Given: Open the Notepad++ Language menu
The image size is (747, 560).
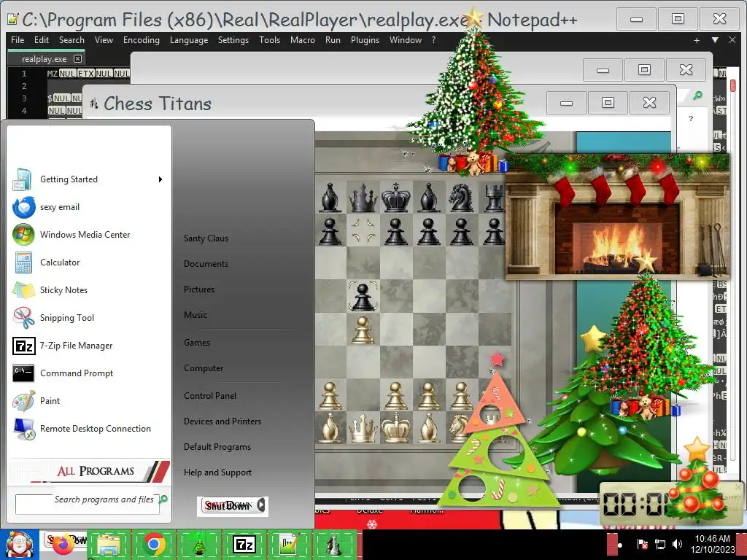Looking at the screenshot, I should tap(189, 40).
